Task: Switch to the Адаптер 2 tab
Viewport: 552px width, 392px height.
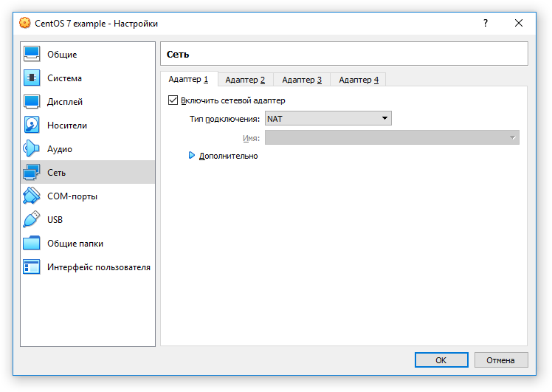Action: (x=245, y=80)
